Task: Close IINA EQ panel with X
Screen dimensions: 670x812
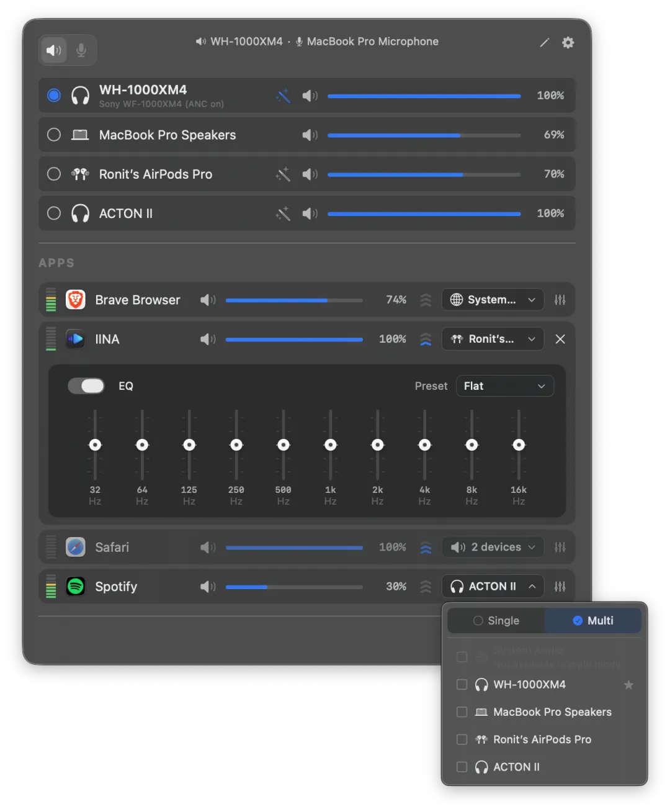Action: click(560, 339)
